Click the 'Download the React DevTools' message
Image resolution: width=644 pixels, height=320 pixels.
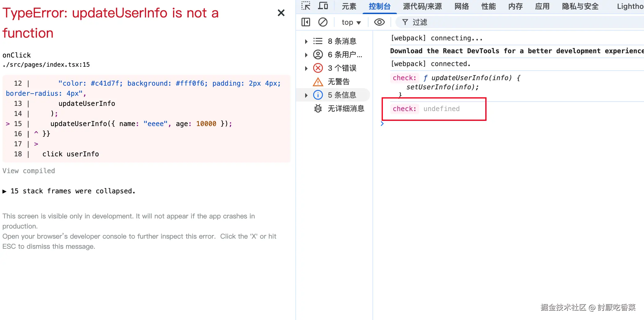point(517,51)
